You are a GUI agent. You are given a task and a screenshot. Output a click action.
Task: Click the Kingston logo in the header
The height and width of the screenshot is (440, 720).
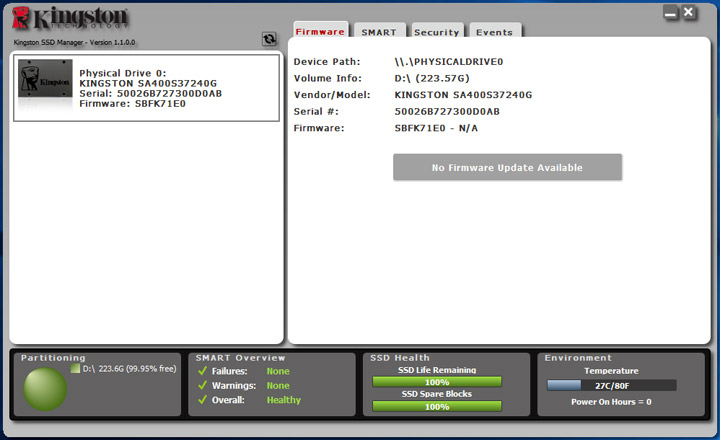click(x=70, y=18)
